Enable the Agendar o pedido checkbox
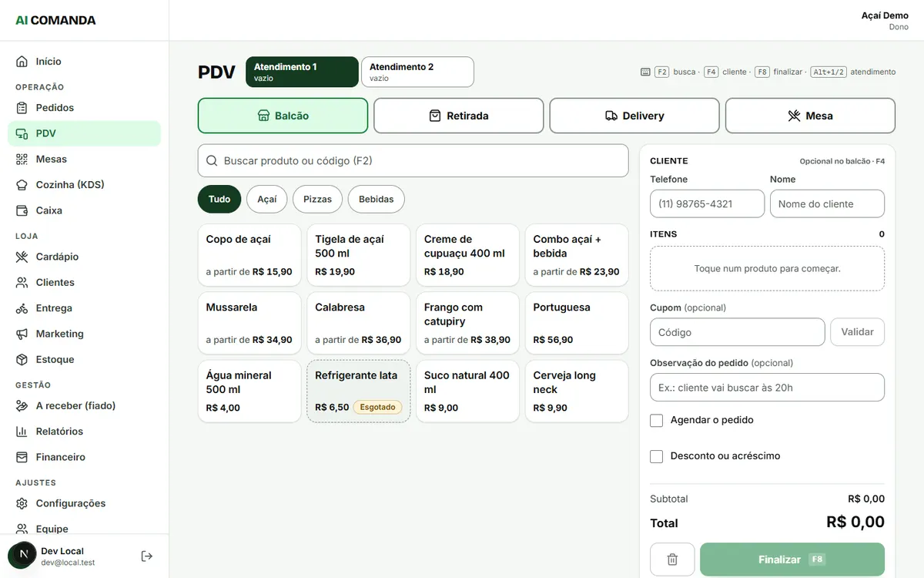Viewport: 924px width, 578px height. [x=657, y=421]
